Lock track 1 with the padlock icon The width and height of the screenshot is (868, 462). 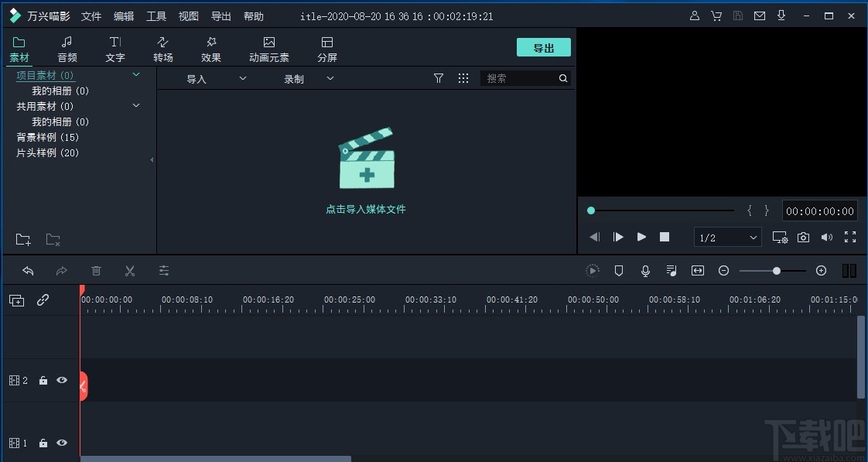pyautogui.click(x=43, y=443)
